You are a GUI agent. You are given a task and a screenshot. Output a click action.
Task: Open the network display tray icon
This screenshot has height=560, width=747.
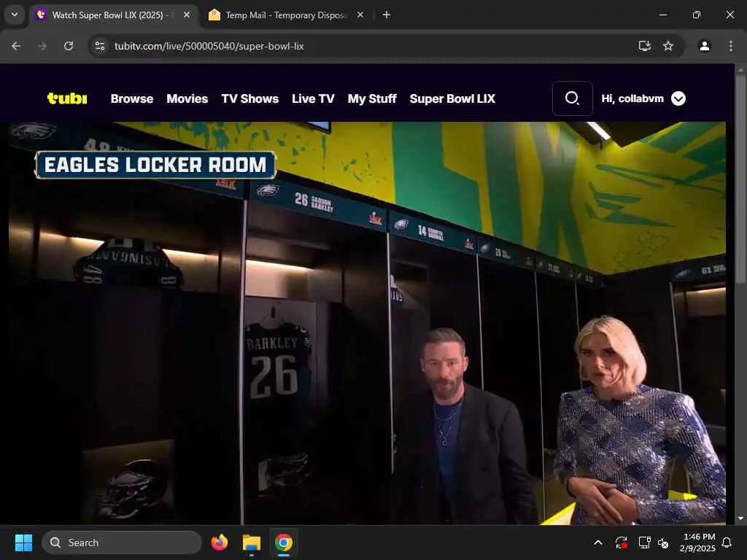[644, 542]
